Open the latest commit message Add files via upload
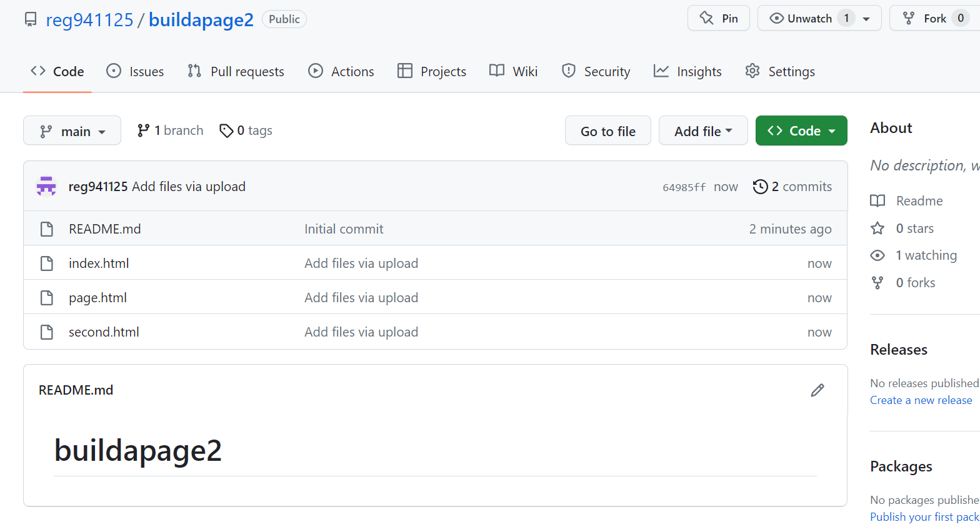The image size is (980, 532). pos(189,187)
